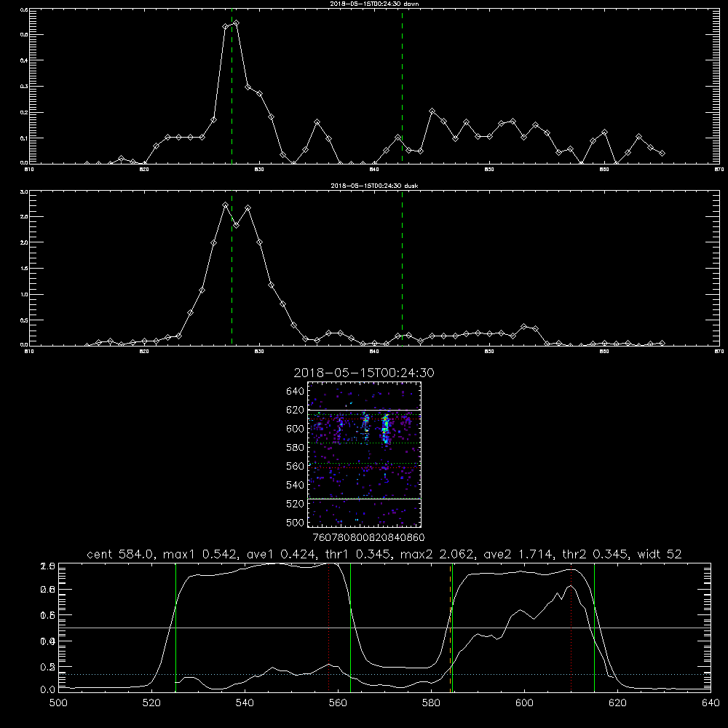Screen dimensions: 728x728
Task: Click the red dotted line at 610 in bottom plot
Action: 571,628
